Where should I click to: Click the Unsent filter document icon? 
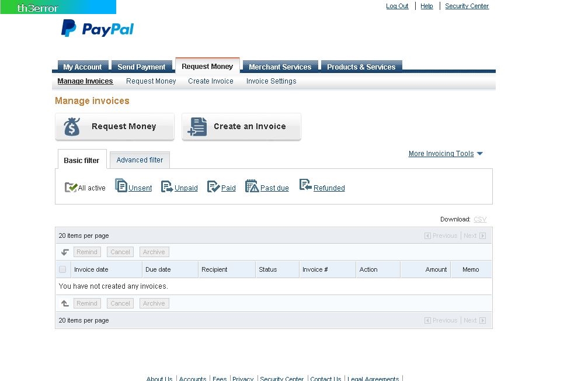[x=121, y=185]
